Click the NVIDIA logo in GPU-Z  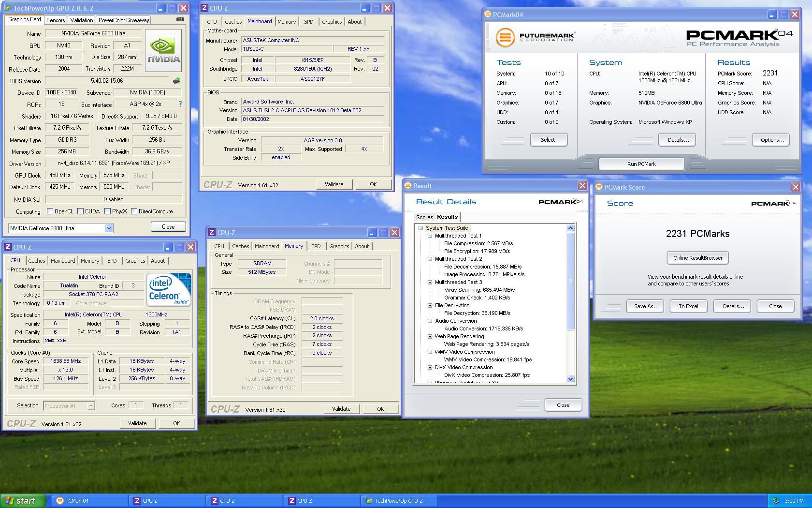(163, 50)
